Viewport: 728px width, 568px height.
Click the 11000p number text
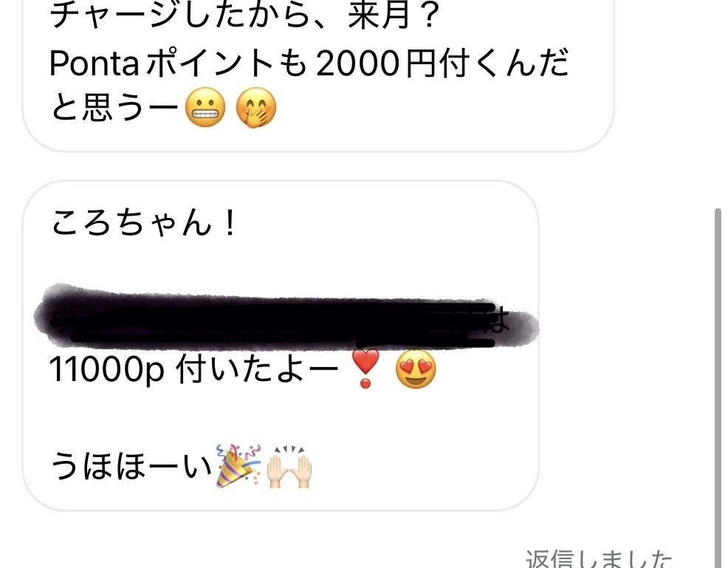coord(107,370)
